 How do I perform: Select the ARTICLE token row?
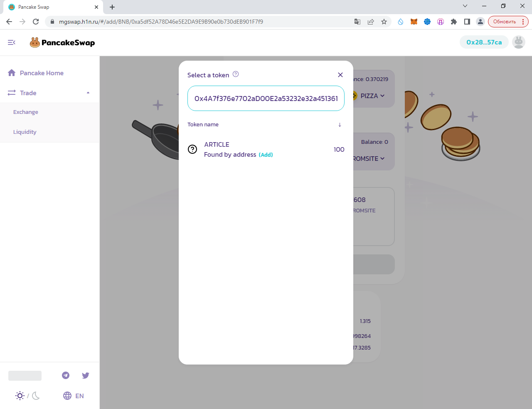coord(266,150)
